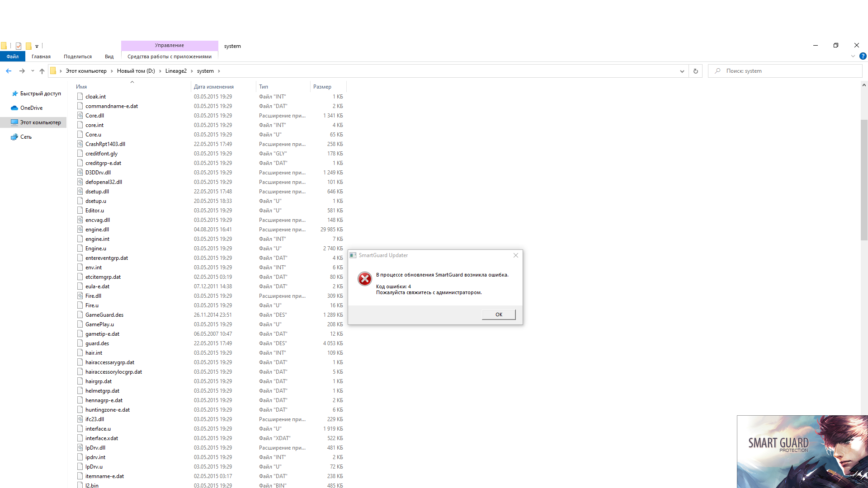Open the engine.dll file
Viewport: 868px width, 488px height.
click(97, 229)
